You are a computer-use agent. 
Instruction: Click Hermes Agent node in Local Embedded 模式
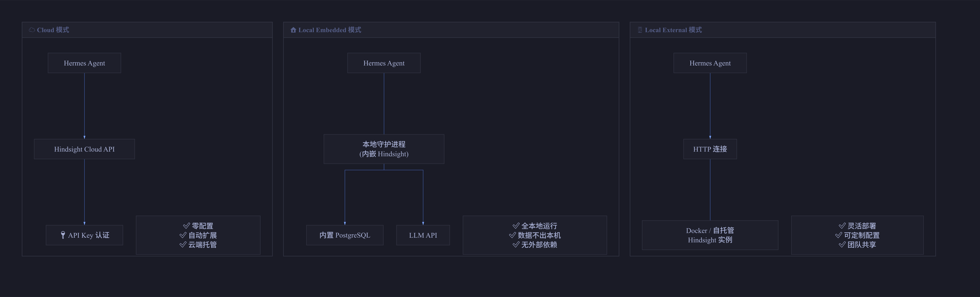tap(384, 63)
